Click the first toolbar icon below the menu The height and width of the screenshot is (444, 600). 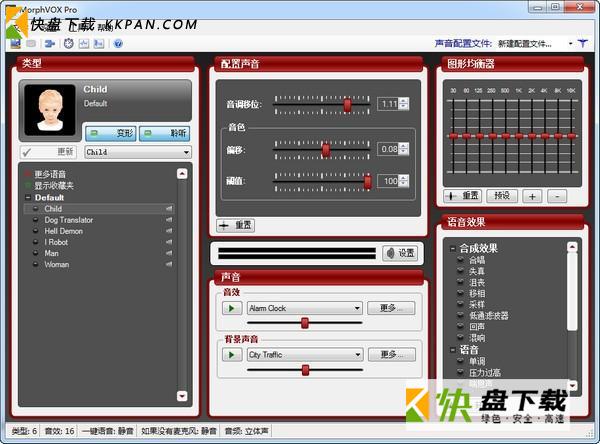pos(16,44)
